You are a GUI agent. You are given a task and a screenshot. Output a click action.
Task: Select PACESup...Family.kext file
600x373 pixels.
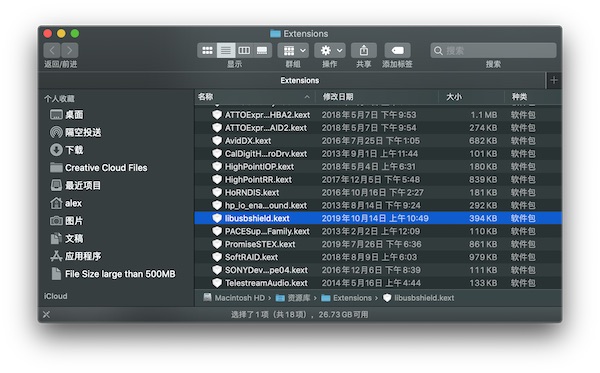coord(378,231)
